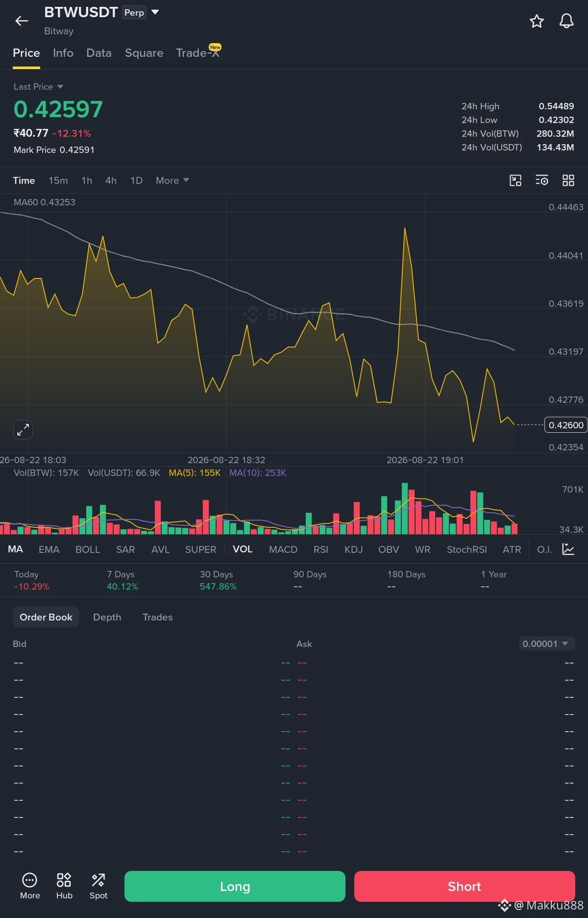
Task: Select the Order Book tab
Action: click(x=46, y=617)
